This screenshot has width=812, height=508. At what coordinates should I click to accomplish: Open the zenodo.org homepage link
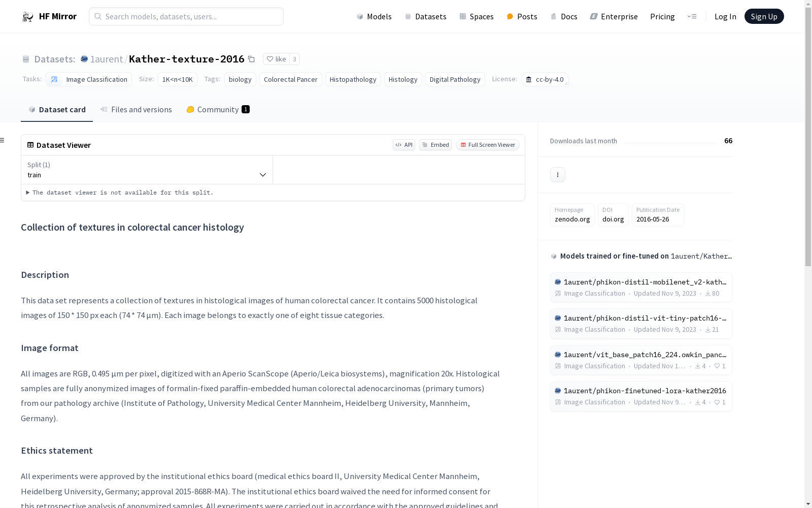(x=572, y=215)
